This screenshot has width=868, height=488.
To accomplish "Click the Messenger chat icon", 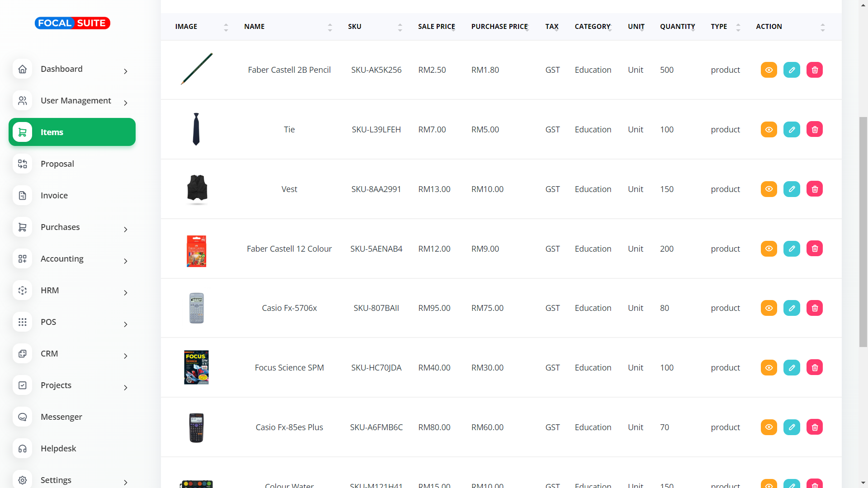I will coord(22,417).
